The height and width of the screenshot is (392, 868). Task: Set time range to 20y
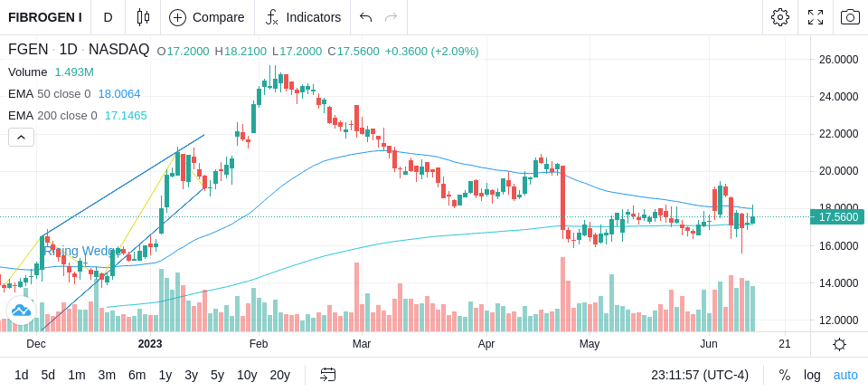[x=279, y=375]
